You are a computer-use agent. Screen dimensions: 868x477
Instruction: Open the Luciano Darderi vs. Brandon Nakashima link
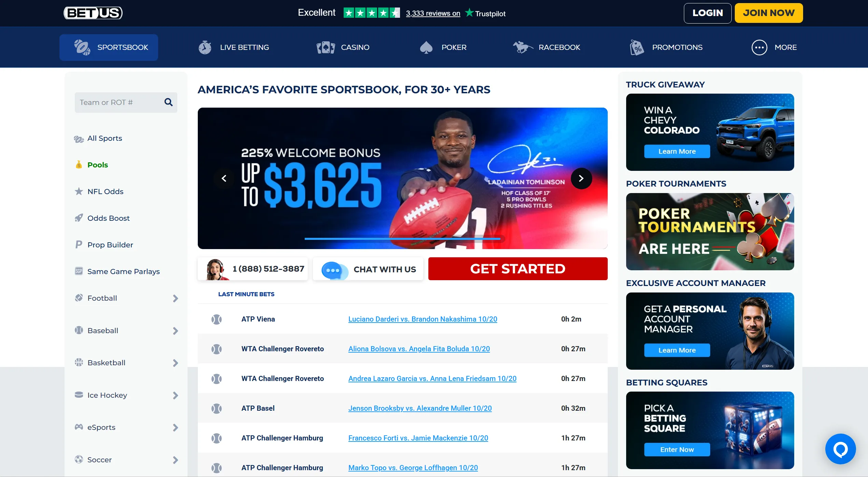point(423,319)
